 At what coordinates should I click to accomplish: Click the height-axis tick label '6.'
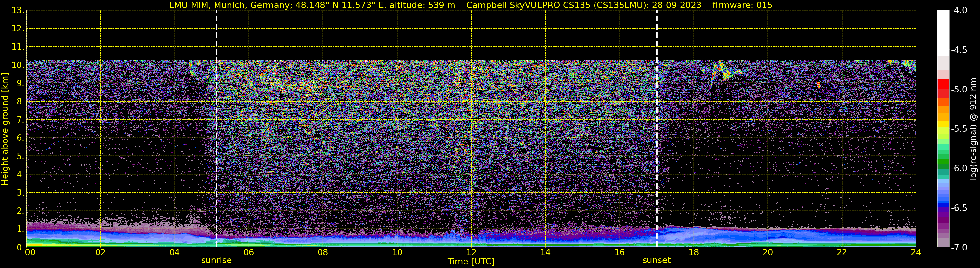20,138
